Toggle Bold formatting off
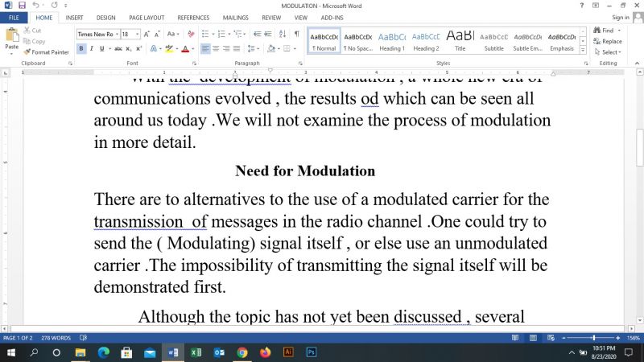 pos(81,48)
